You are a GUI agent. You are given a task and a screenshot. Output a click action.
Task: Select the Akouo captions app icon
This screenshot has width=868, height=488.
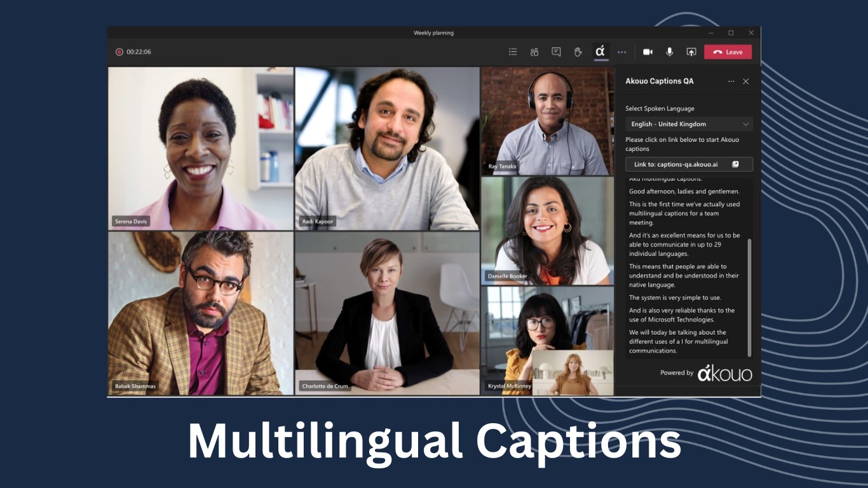coord(600,51)
